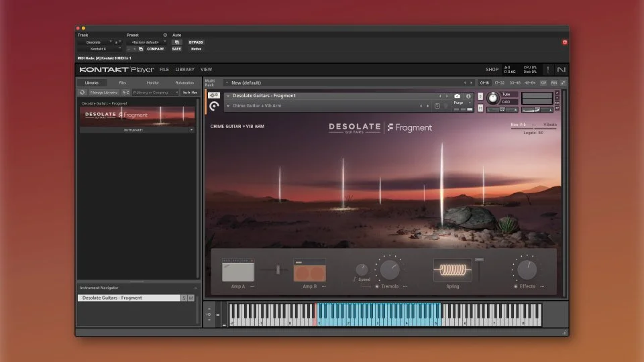This screenshot has width=644, height=362.
Task: Toggle Mute in Instrument Navigator row
Action: tap(191, 298)
